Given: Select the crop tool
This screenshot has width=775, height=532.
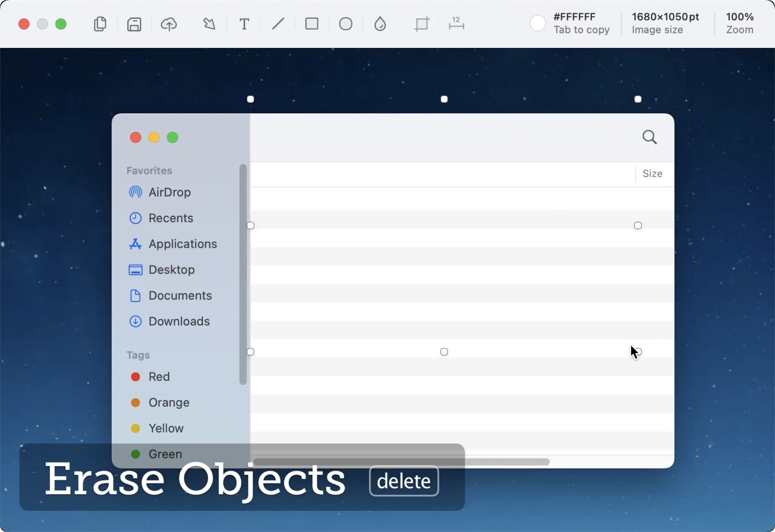Looking at the screenshot, I should click(422, 24).
